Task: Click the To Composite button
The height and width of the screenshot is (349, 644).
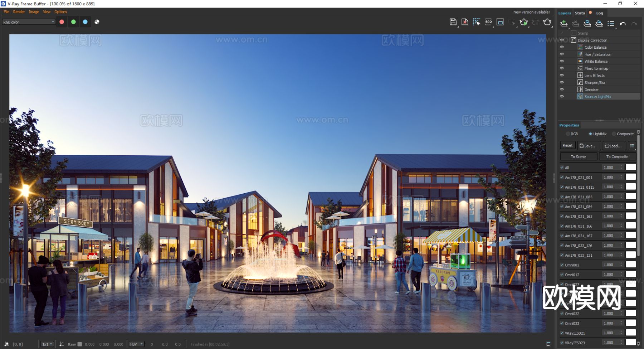Action: point(617,156)
